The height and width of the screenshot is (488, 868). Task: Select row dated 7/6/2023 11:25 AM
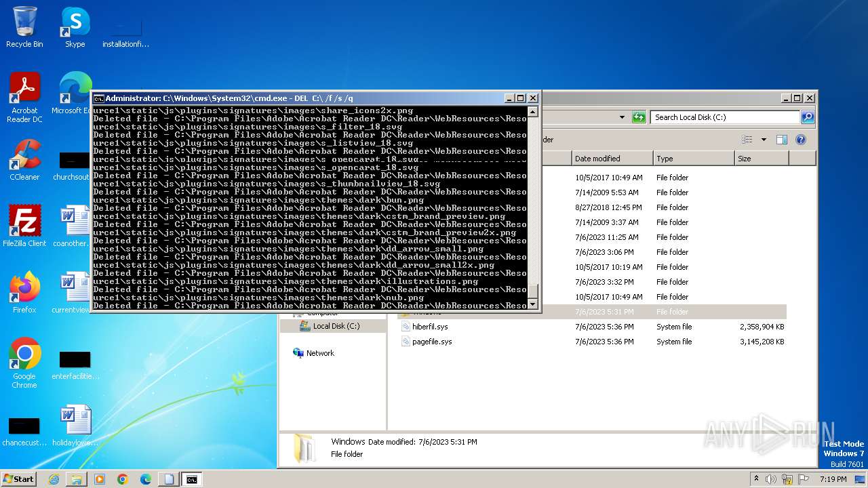[663, 237]
